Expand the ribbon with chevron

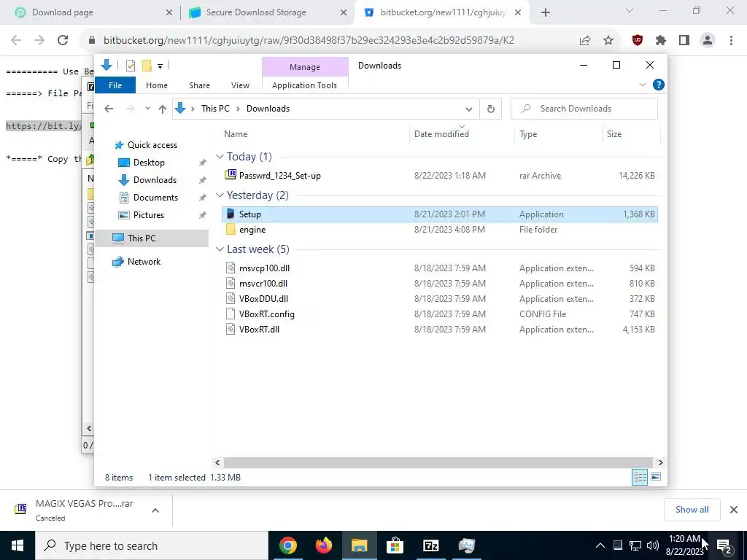pyautogui.click(x=642, y=85)
